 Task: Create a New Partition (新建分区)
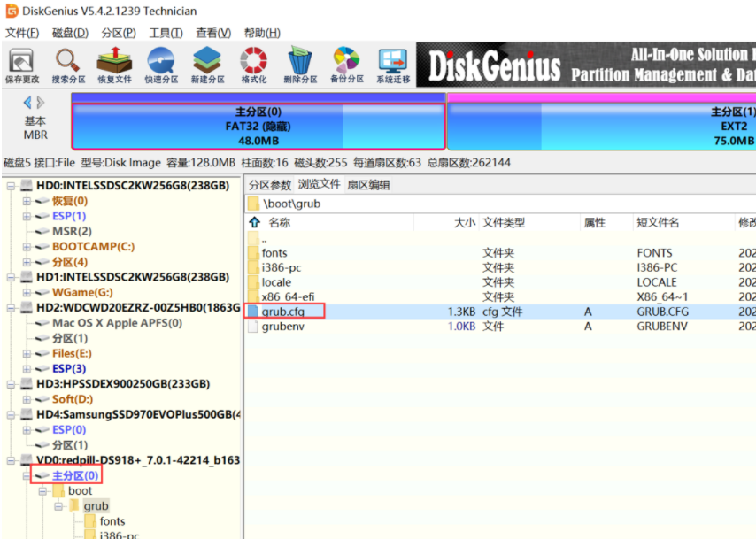click(207, 65)
